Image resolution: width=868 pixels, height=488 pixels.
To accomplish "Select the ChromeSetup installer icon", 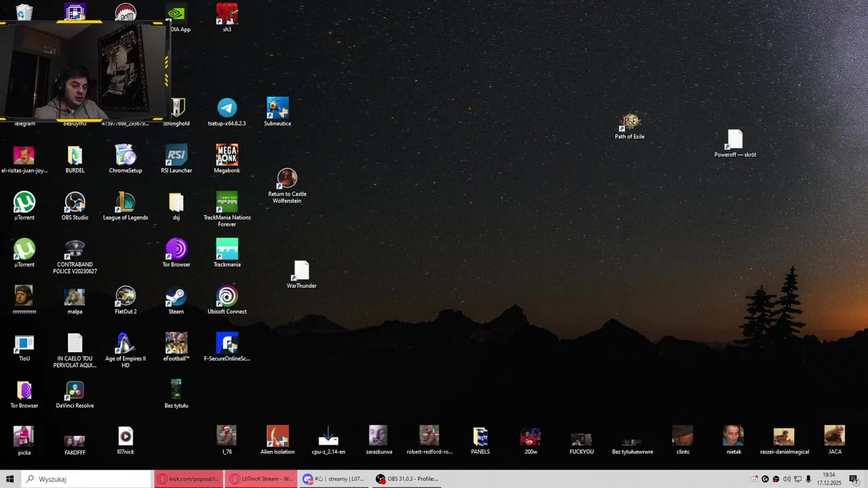I will [x=125, y=159].
